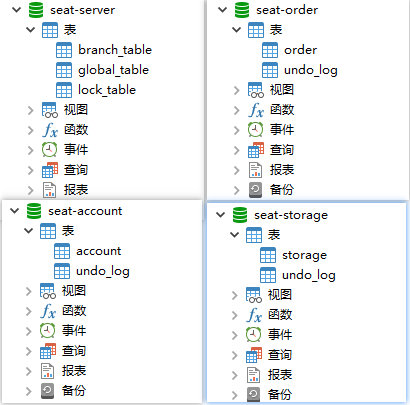
Task: Select undo_log under seat-account
Action: (103, 271)
